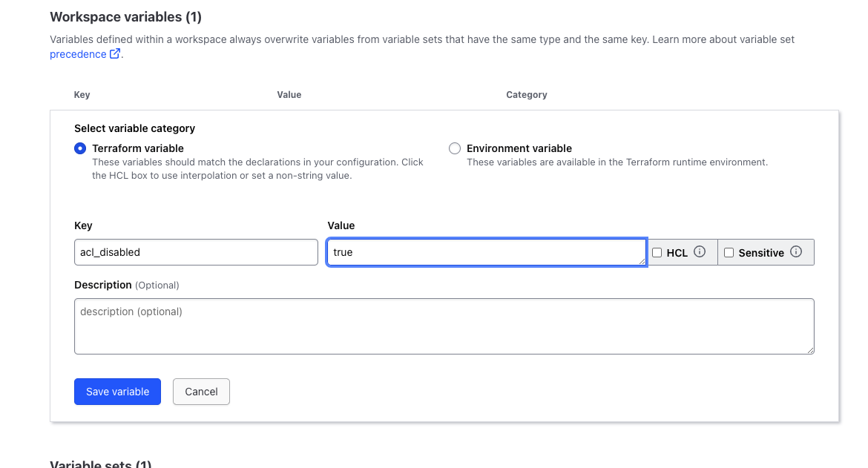Click the info icon beside Sensitive
The image size is (868, 468).
(796, 252)
